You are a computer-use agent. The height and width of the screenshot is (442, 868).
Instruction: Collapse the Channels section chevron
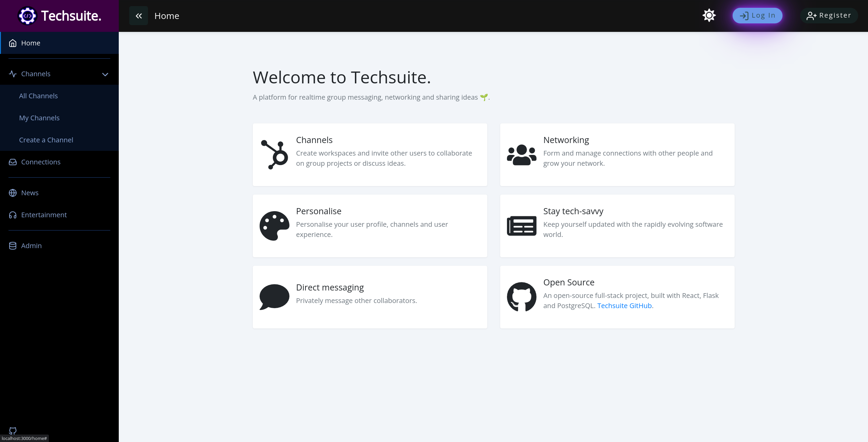pos(105,74)
